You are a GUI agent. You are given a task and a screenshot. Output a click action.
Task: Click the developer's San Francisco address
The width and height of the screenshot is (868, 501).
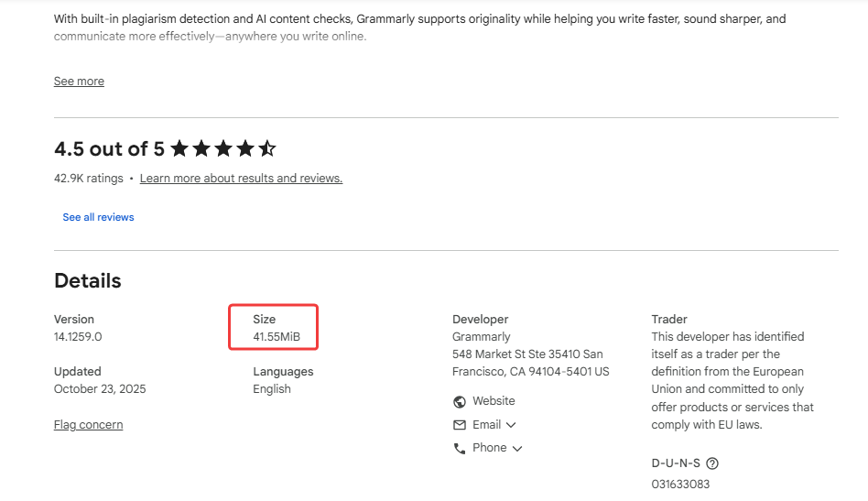coord(530,363)
